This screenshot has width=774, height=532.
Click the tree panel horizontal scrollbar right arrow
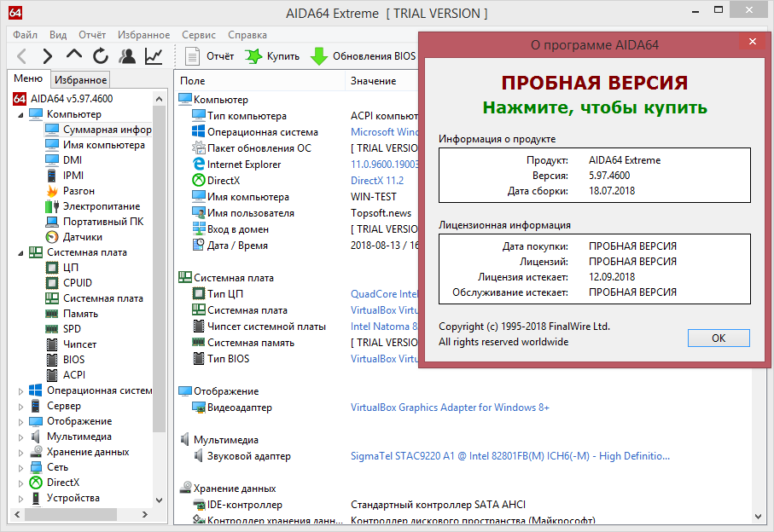tap(144, 514)
